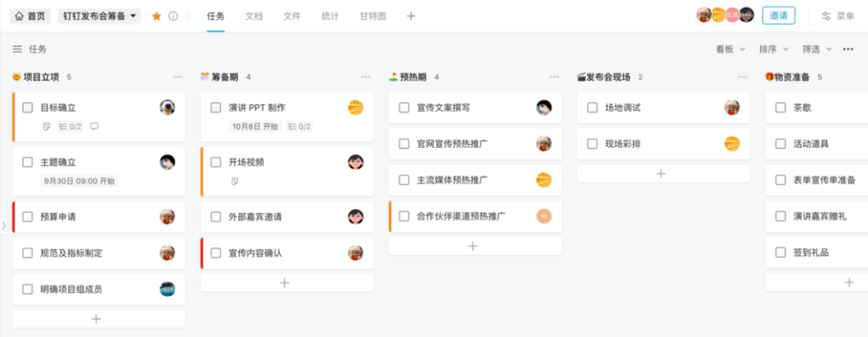Click the assignee avatar on 主题确立
This screenshot has width=868, height=337.
pyautogui.click(x=167, y=162)
